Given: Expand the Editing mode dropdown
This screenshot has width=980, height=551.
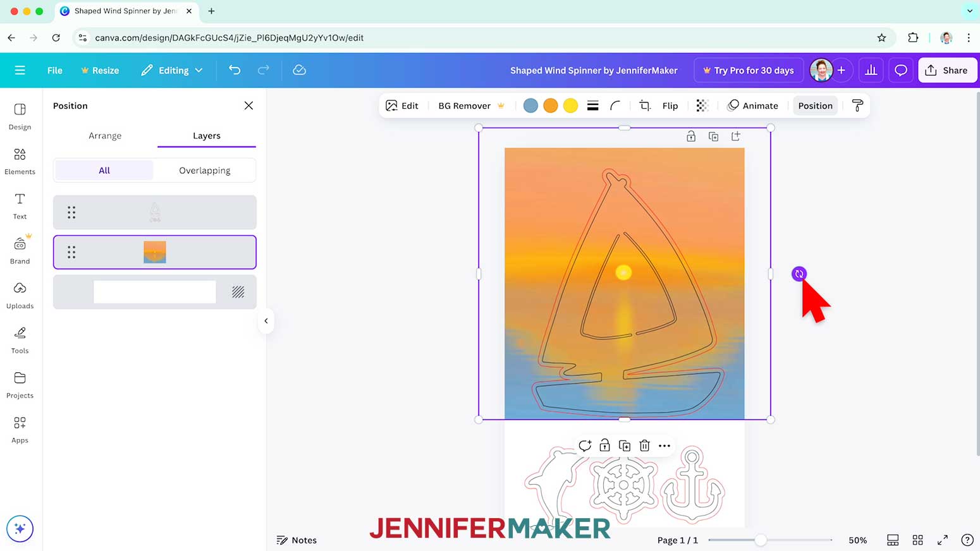Looking at the screenshot, I should pos(172,70).
